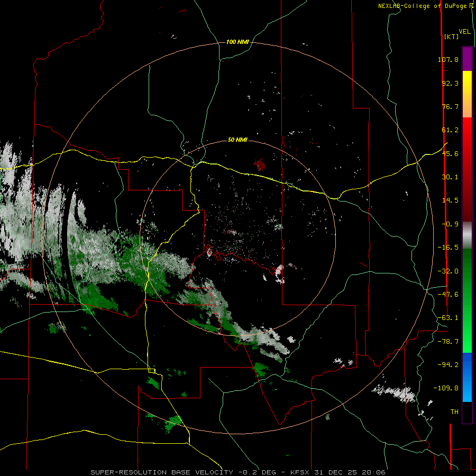Select the gray near-zero segment of color bar

pos(467,235)
